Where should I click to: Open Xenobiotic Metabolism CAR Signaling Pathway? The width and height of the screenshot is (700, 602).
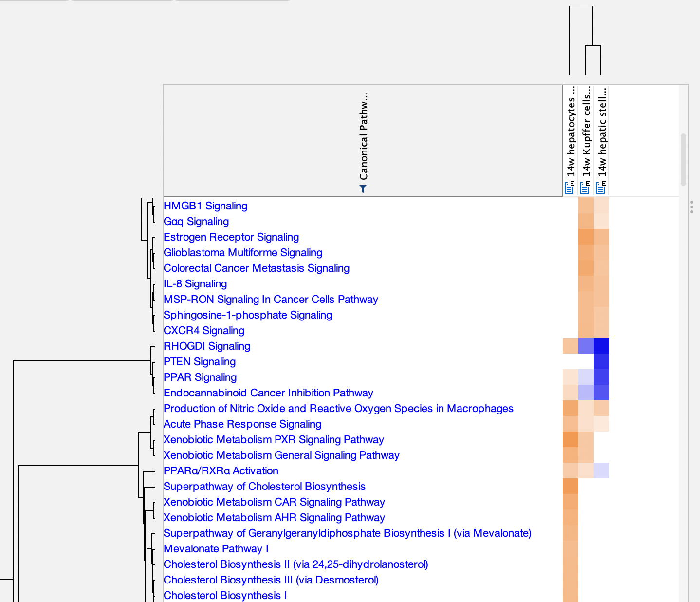[x=274, y=502]
